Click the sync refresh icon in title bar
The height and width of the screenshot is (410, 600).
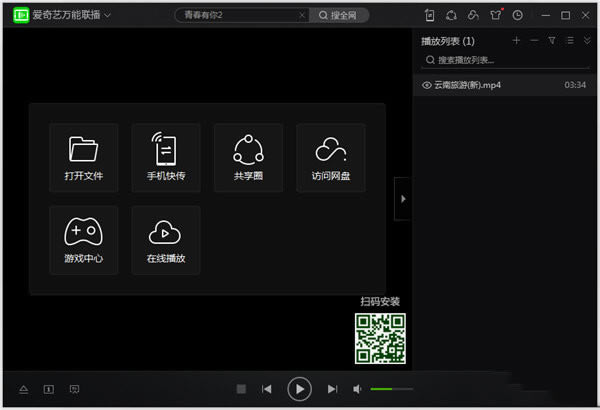pyautogui.click(x=452, y=15)
